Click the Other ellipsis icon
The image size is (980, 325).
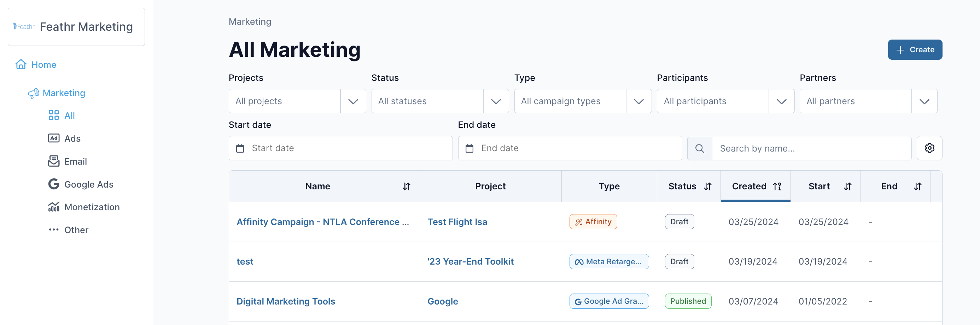coord(54,230)
